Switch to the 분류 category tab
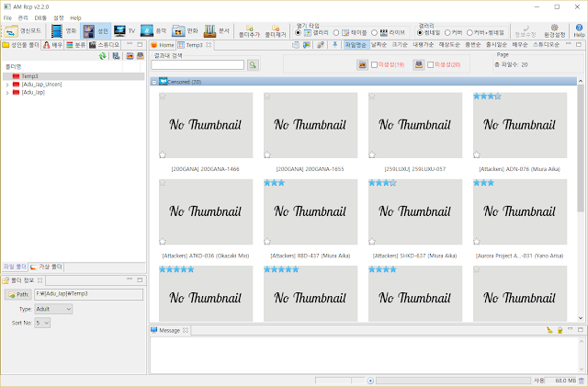 pos(76,45)
